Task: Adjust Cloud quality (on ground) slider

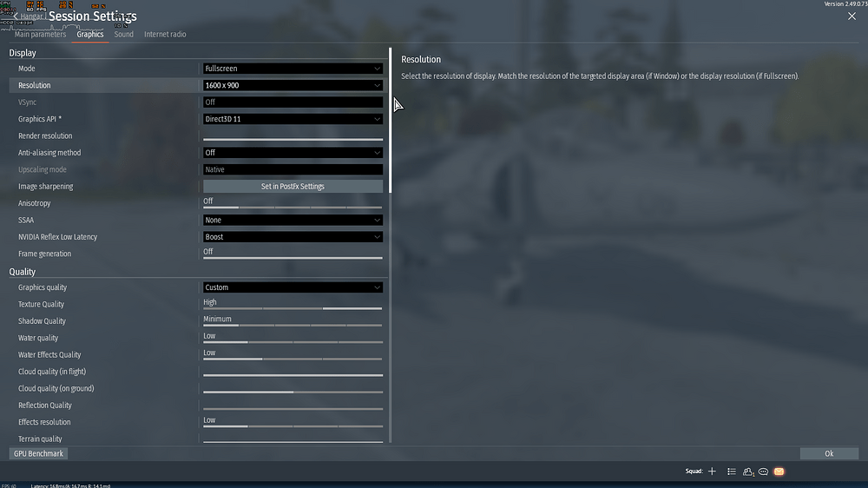Action: [x=293, y=392]
